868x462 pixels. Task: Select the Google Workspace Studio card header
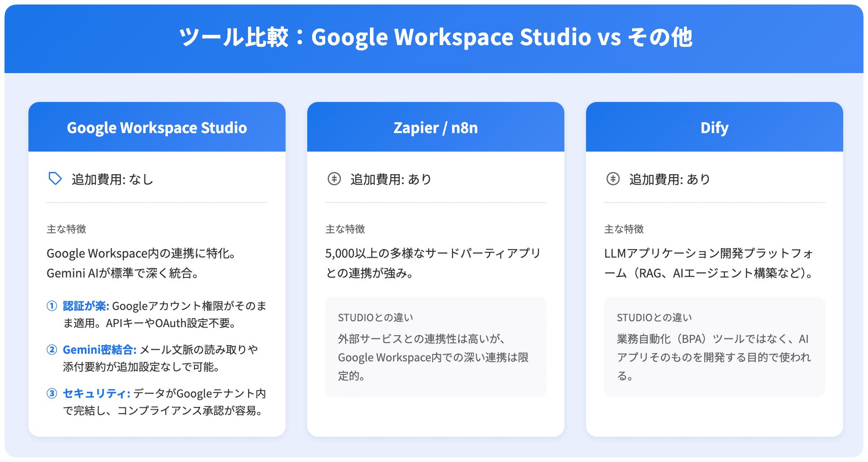click(157, 128)
